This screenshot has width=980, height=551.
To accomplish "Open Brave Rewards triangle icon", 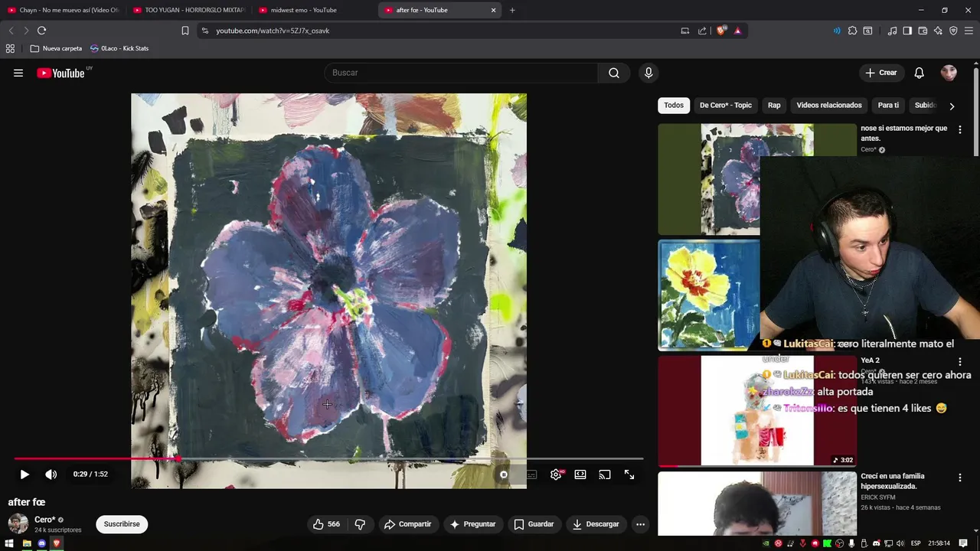I will pos(737,31).
